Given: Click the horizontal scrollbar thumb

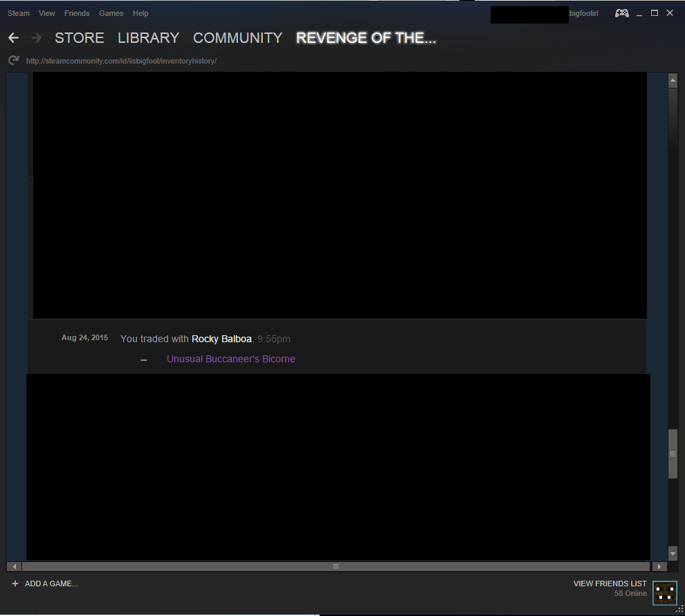Looking at the screenshot, I should 336,566.
